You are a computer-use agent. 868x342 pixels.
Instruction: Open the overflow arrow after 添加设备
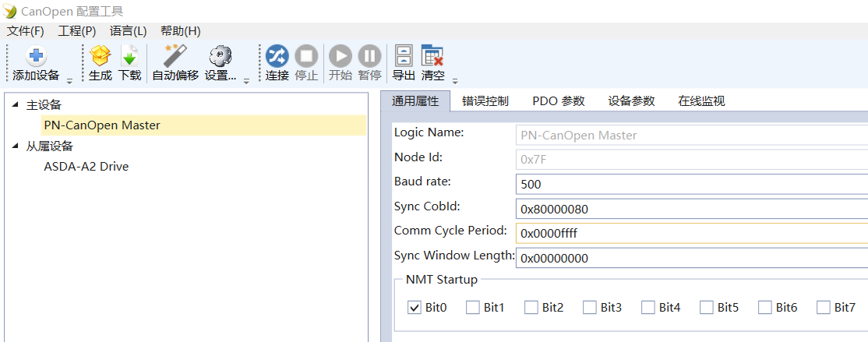click(70, 81)
